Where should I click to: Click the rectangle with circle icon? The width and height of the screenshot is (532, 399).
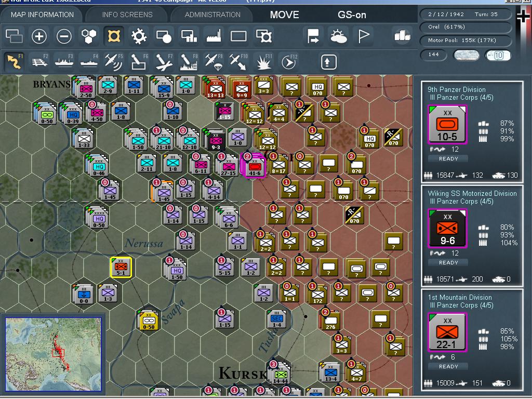(x=164, y=36)
